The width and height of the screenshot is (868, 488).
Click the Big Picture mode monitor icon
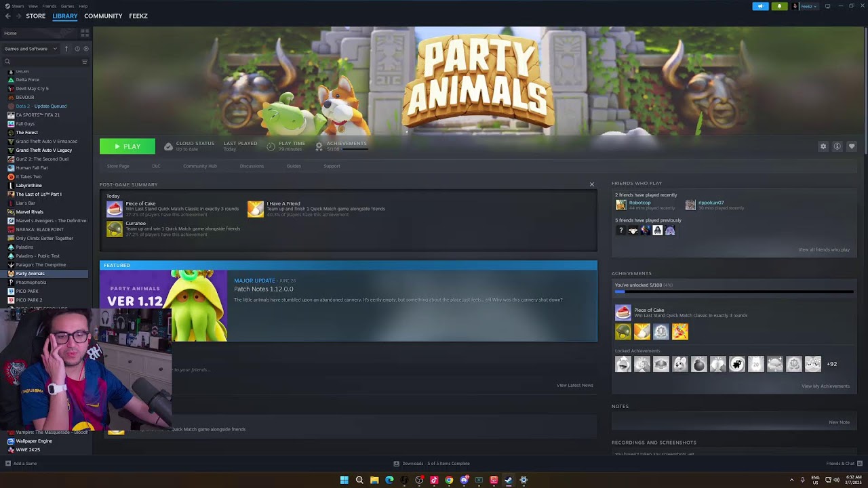827,6
